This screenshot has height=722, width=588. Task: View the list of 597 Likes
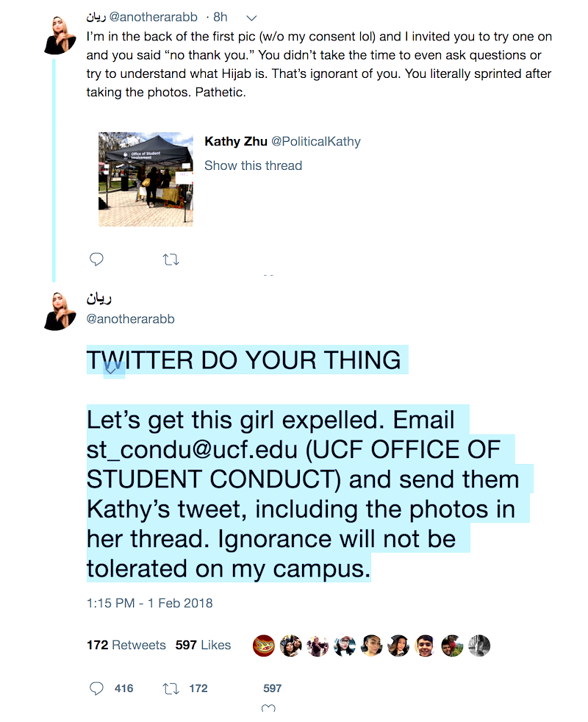203,645
